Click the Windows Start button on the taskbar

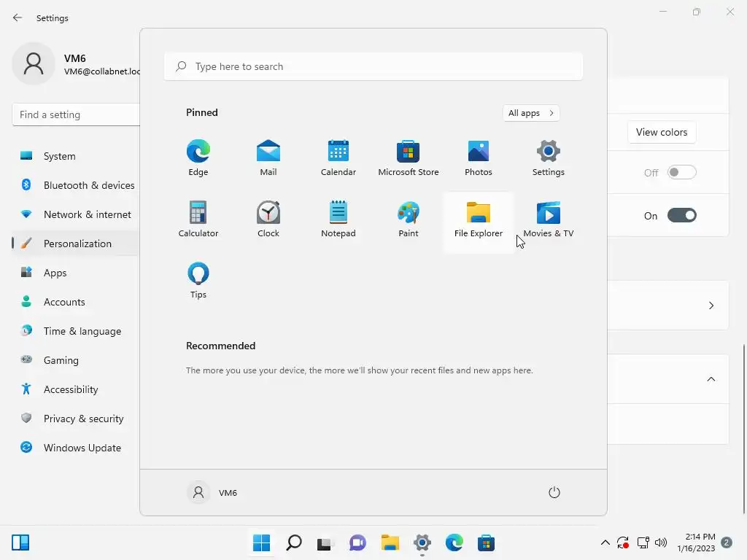coord(262,542)
